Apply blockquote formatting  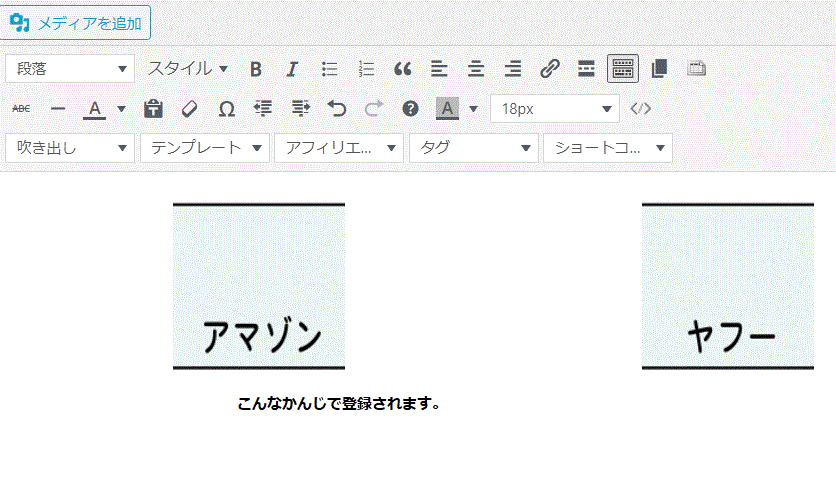pyautogui.click(x=403, y=69)
